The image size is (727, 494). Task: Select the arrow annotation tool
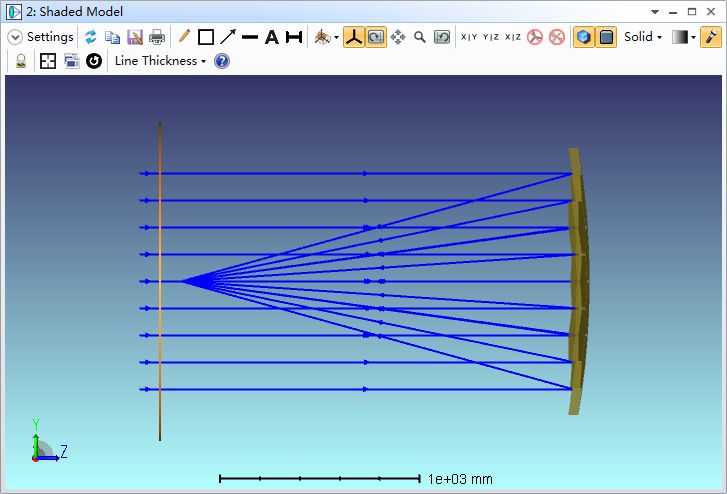point(228,37)
